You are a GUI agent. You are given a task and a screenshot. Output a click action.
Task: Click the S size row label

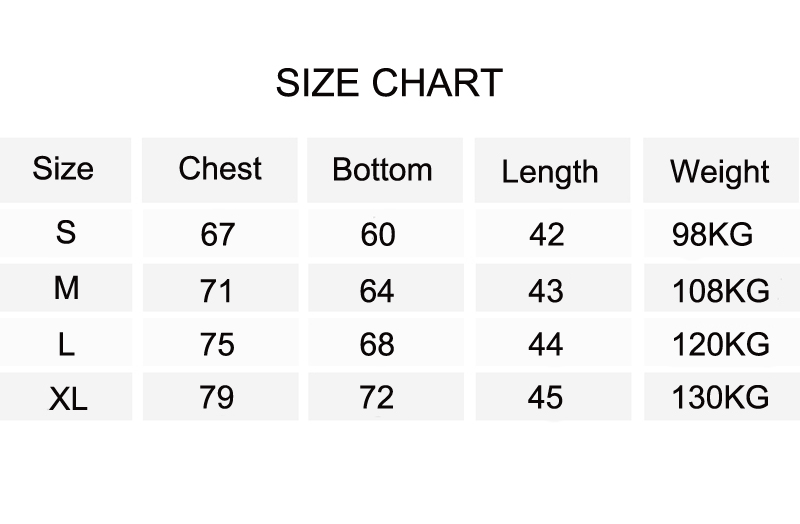(x=66, y=233)
